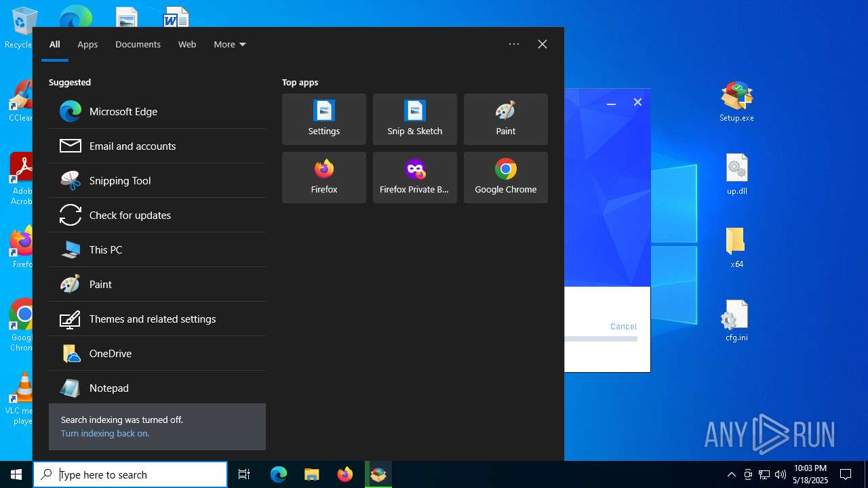The width and height of the screenshot is (868, 488).
Task: Open Firefox Private Browsing tile
Action: click(x=415, y=178)
